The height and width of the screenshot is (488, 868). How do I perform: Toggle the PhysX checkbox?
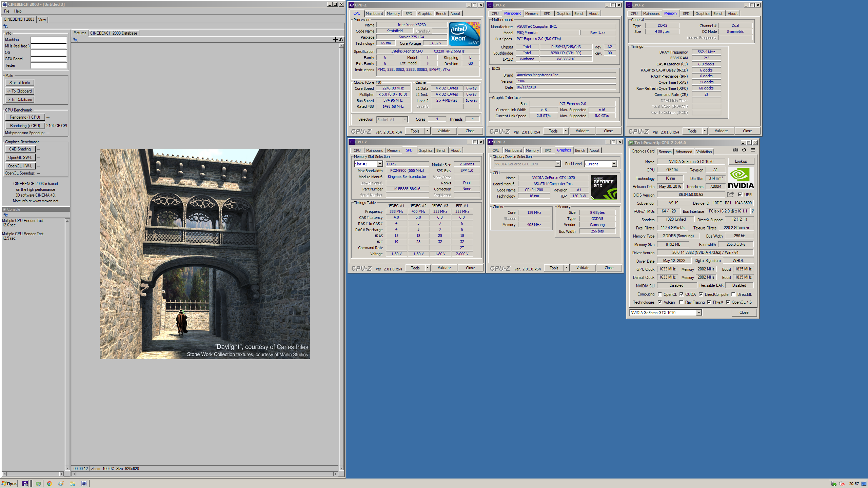709,302
